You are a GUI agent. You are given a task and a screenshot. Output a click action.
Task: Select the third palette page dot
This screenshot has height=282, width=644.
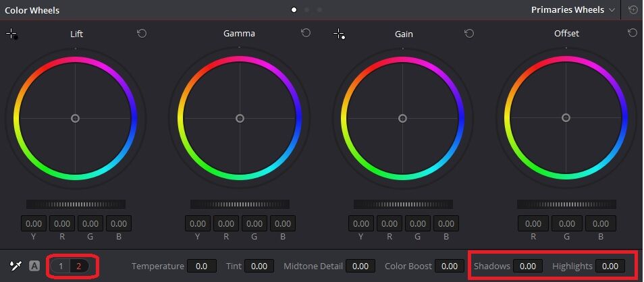click(x=319, y=10)
